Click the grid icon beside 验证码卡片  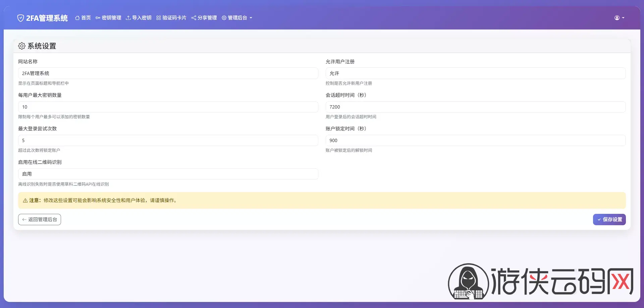(159, 18)
